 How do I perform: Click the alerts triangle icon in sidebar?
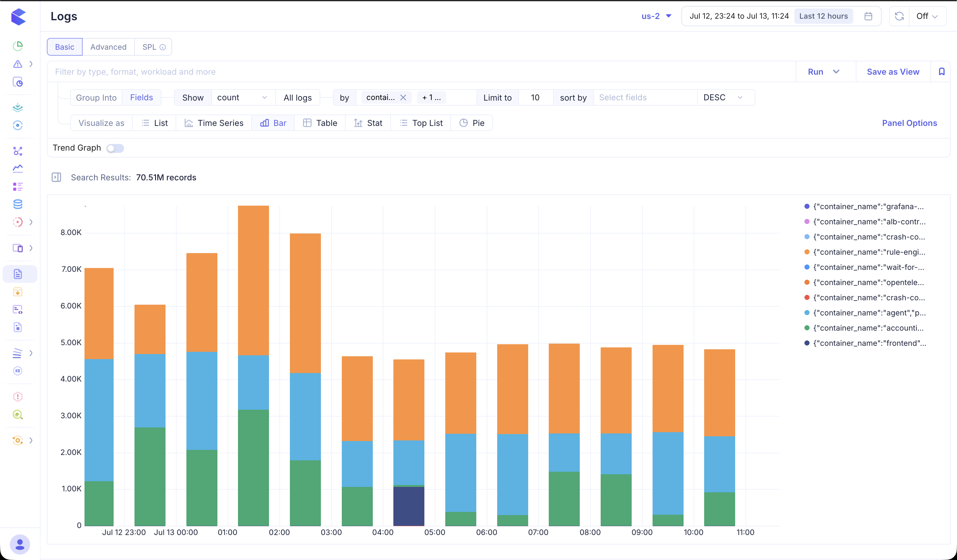[x=18, y=64]
